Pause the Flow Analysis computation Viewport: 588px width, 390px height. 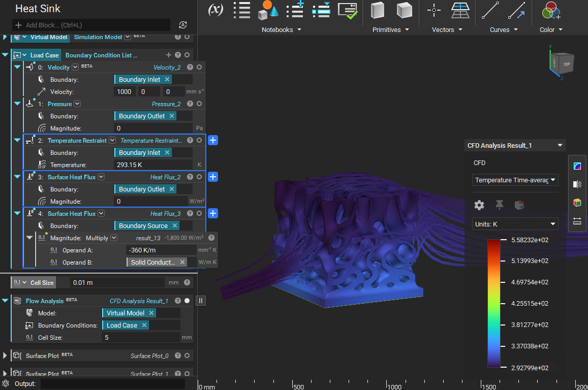point(201,301)
